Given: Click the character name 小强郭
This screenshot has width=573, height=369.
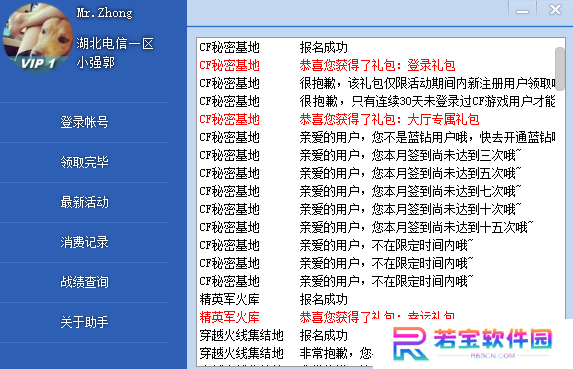Looking at the screenshot, I should pyautogui.click(x=96, y=62).
